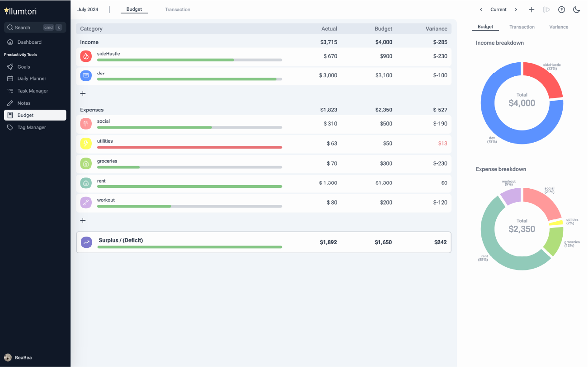The width and height of the screenshot is (588, 367).
Task: Click the pink social slice in the expense chart
Action: coord(545,202)
